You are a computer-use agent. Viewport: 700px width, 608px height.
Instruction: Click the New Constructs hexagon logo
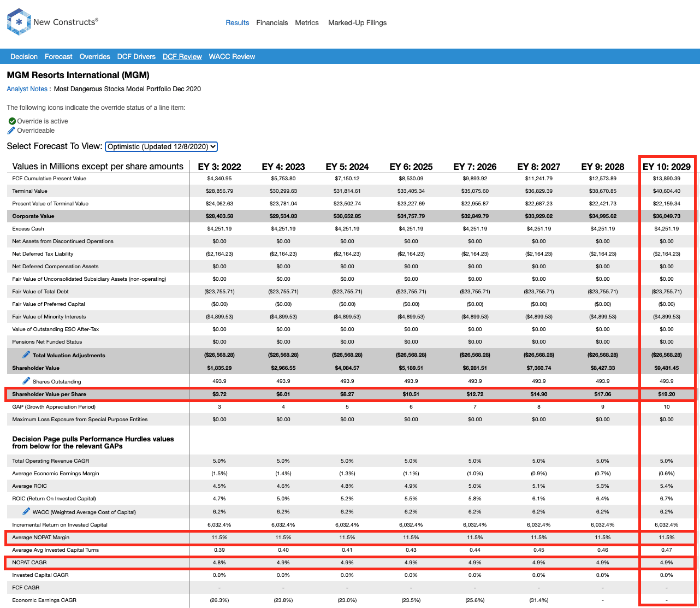(19, 22)
